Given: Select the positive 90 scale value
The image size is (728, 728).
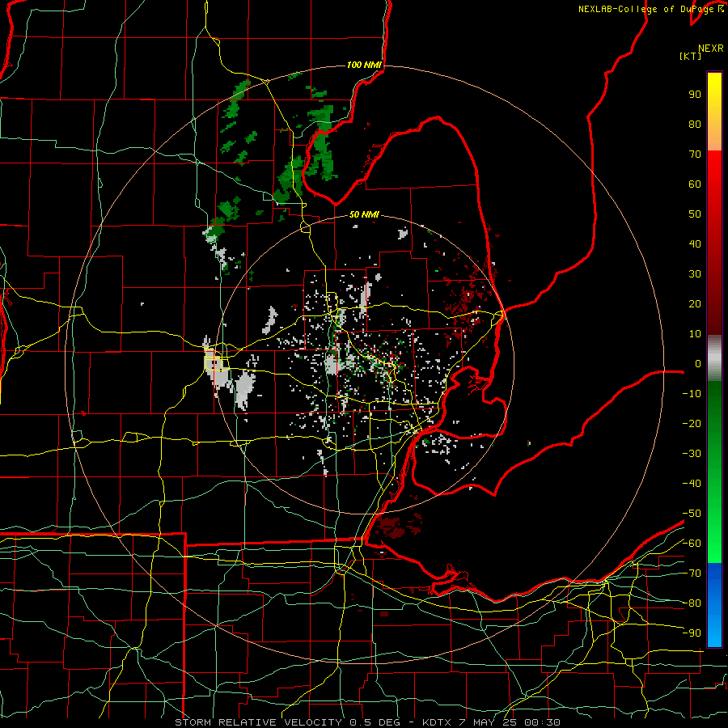Looking at the screenshot, I should [x=695, y=95].
